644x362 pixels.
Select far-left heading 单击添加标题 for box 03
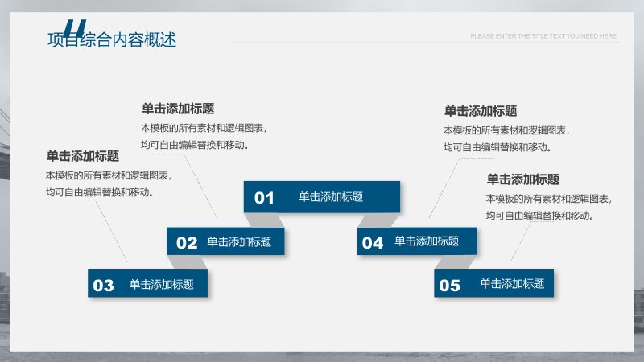coord(83,156)
